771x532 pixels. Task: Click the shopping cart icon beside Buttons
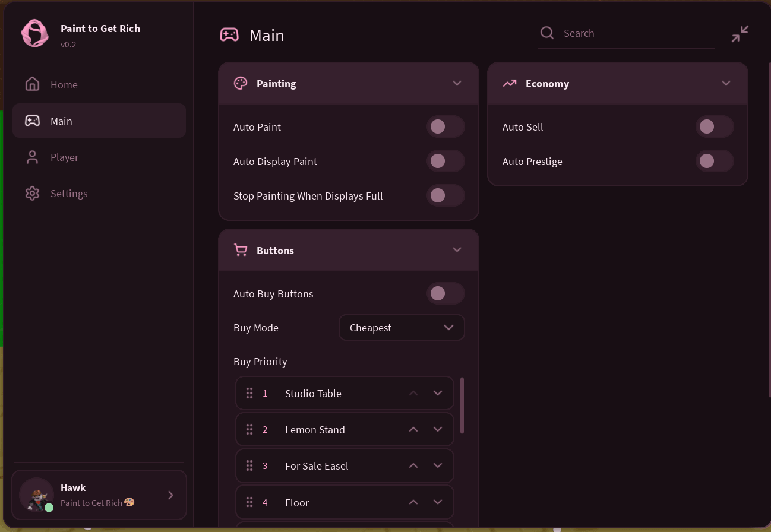click(x=241, y=250)
